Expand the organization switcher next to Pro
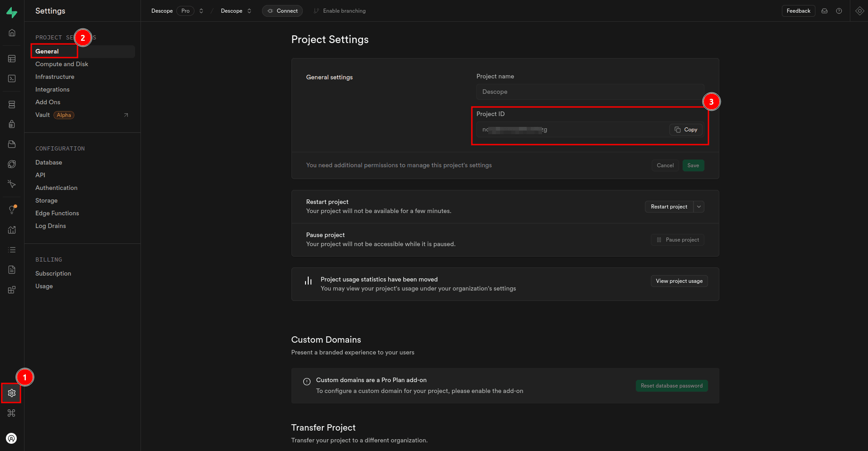The height and width of the screenshot is (451, 868). tap(201, 11)
